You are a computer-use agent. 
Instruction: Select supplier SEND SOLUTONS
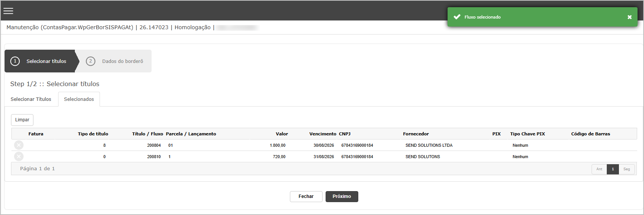click(422, 157)
